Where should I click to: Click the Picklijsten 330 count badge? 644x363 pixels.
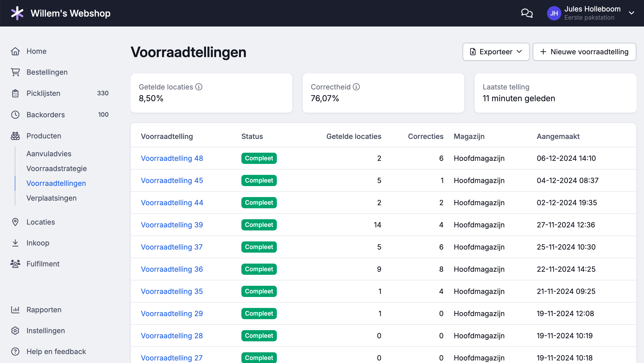tap(103, 93)
